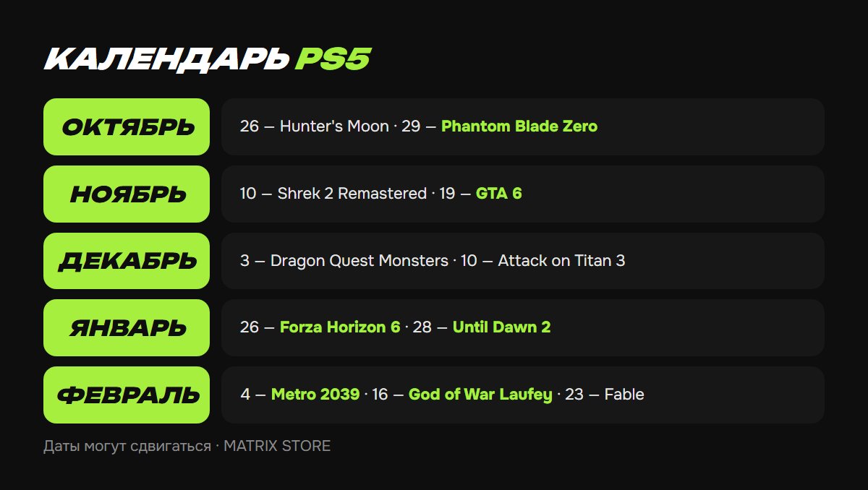Open the ДЕКАБРЬ month badge
Viewport: 868px width, 490px height.
point(127,261)
